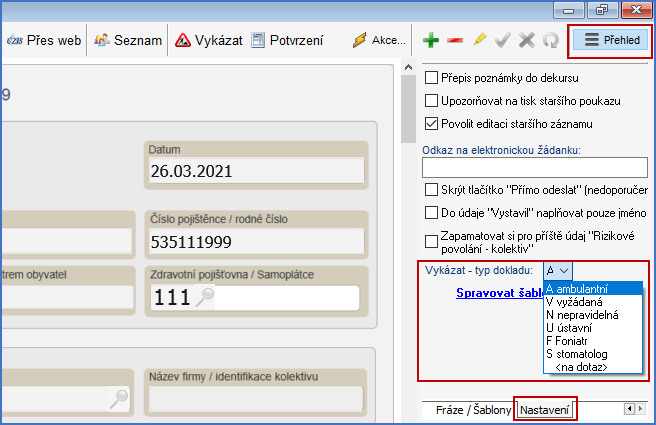The width and height of the screenshot is (656, 425).
Task: Uncheck Povolit editaci staršího záznamu
Action: point(432,124)
